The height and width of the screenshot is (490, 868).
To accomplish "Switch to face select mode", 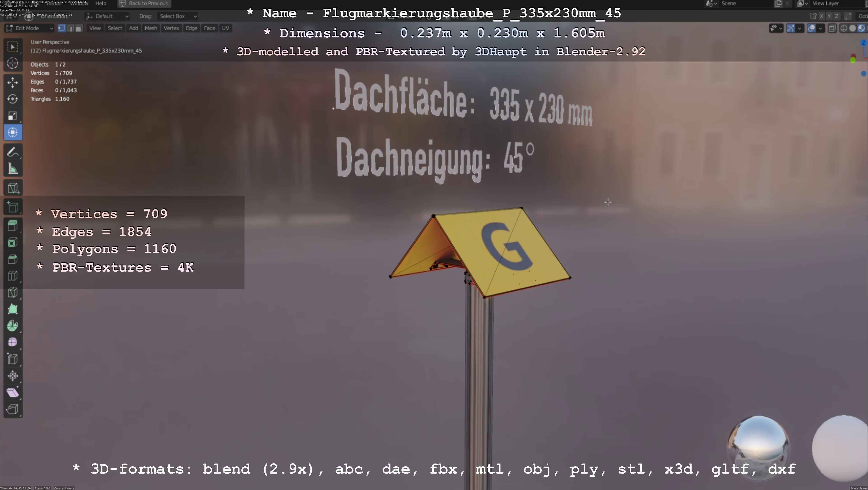I will coord(79,28).
